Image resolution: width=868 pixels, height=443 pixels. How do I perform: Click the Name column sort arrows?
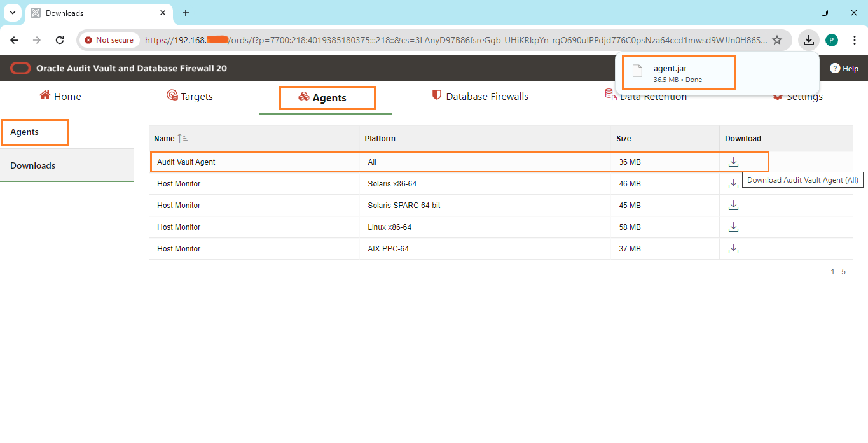182,137
